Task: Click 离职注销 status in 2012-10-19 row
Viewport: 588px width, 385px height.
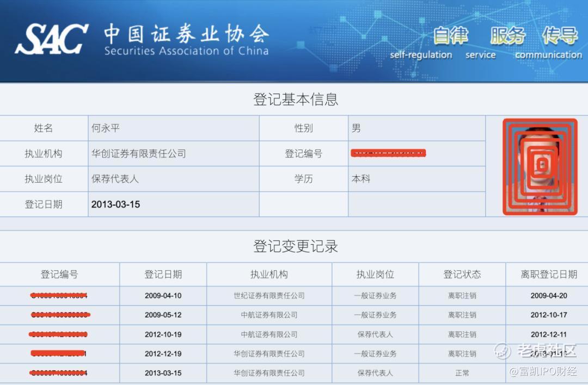Action: click(x=462, y=335)
